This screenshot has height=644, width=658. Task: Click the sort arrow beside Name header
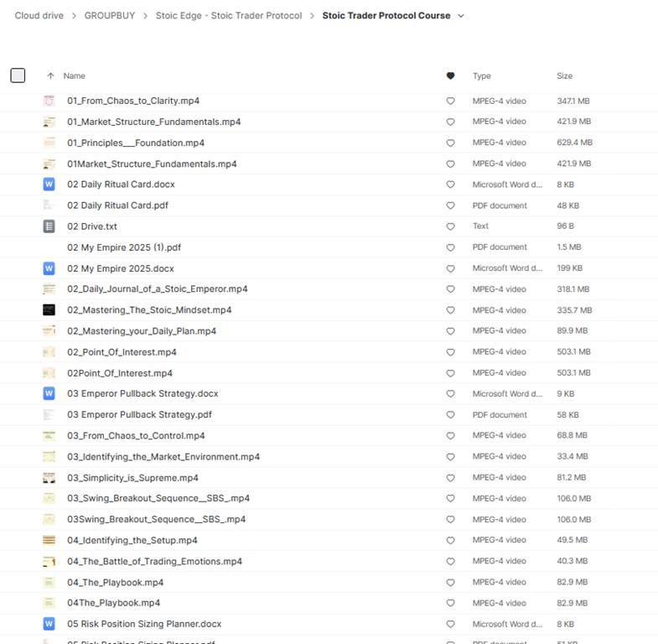(x=50, y=76)
